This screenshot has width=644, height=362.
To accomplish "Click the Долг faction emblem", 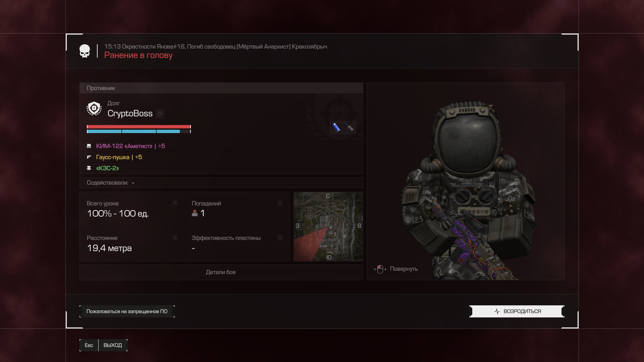I will click(x=94, y=109).
